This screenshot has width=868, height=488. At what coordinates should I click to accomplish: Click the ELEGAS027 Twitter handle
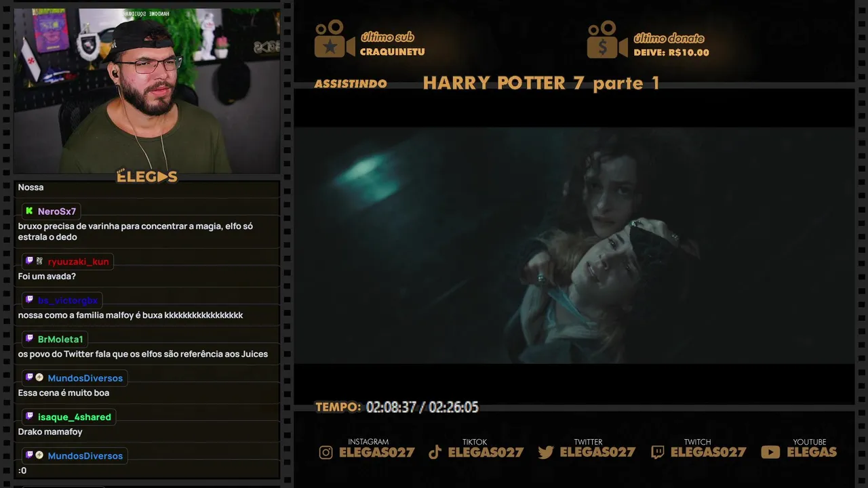point(597,452)
